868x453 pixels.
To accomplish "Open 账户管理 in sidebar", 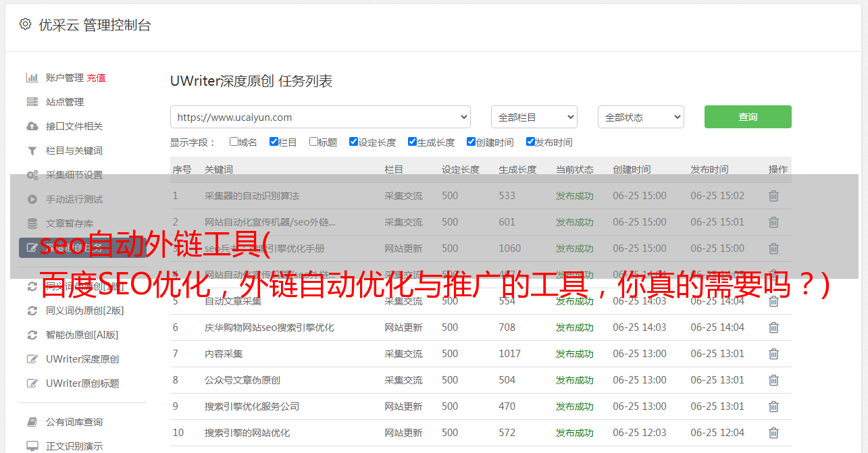I will (65, 78).
